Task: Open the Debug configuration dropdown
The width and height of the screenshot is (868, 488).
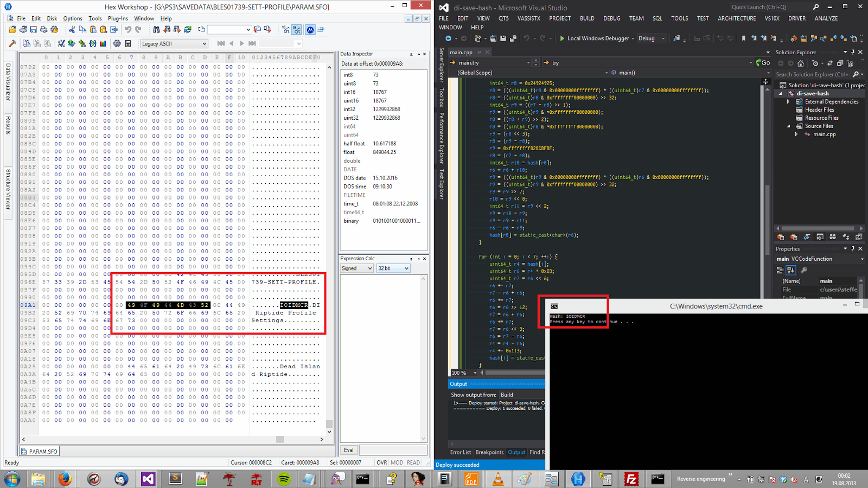Action: [652, 38]
